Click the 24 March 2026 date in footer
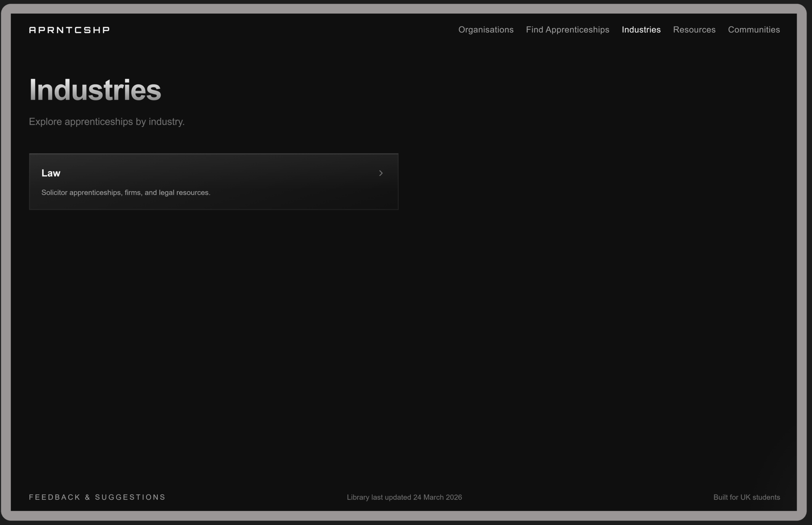The height and width of the screenshot is (525, 812). pos(437,497)
